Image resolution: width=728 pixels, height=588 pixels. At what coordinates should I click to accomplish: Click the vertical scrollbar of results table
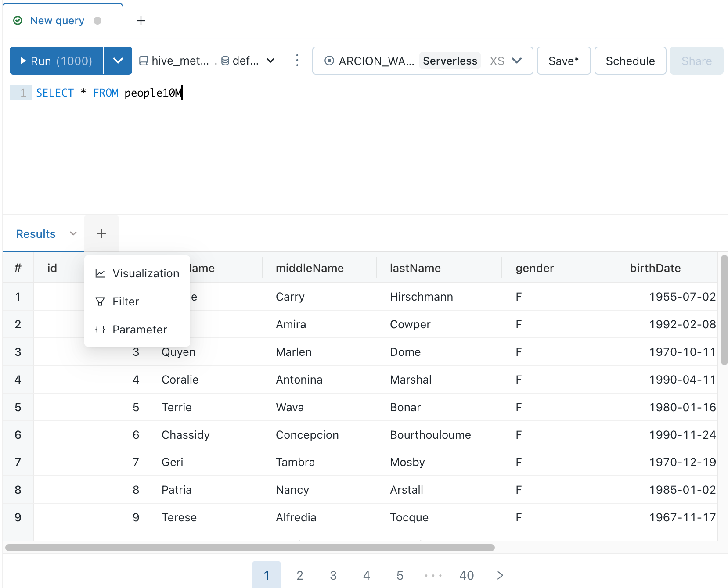(x=724, y=310)
